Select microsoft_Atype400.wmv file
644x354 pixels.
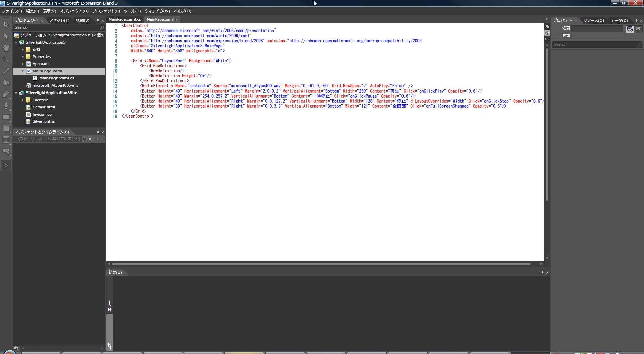(56, 85)
